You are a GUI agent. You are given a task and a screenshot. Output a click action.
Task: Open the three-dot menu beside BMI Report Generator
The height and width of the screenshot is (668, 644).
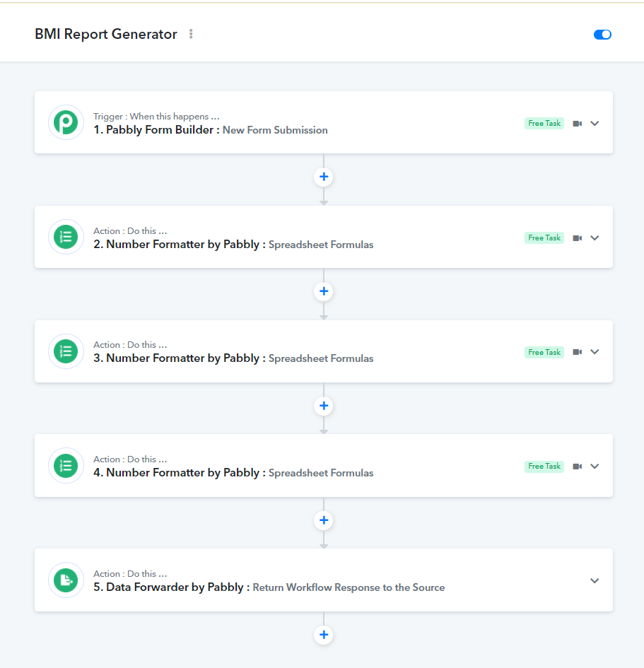(191, 34)
